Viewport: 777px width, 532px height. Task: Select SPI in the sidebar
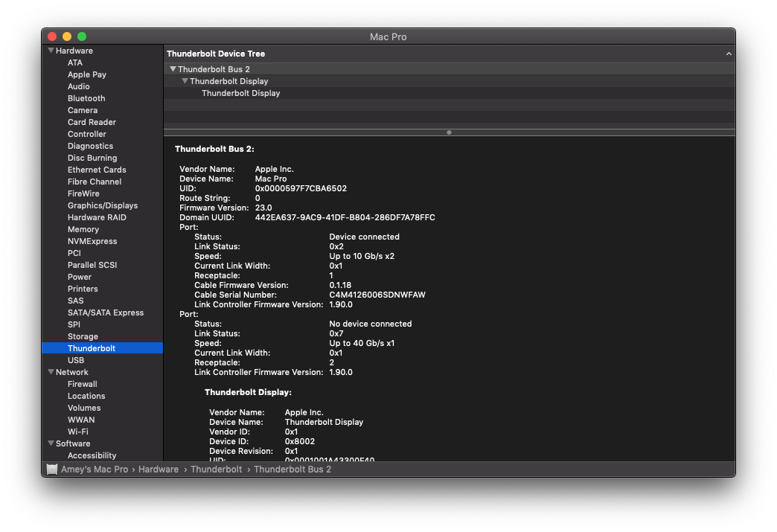[74, 324]
